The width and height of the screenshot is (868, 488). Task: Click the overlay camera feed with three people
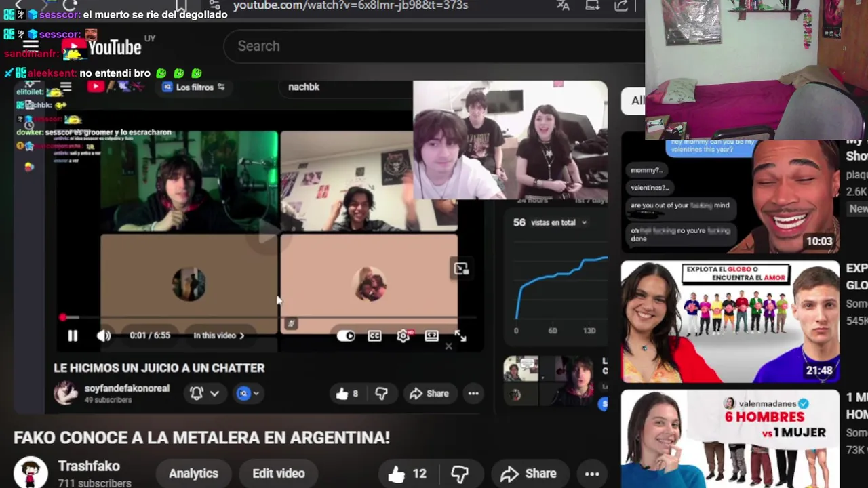point(510,140)
